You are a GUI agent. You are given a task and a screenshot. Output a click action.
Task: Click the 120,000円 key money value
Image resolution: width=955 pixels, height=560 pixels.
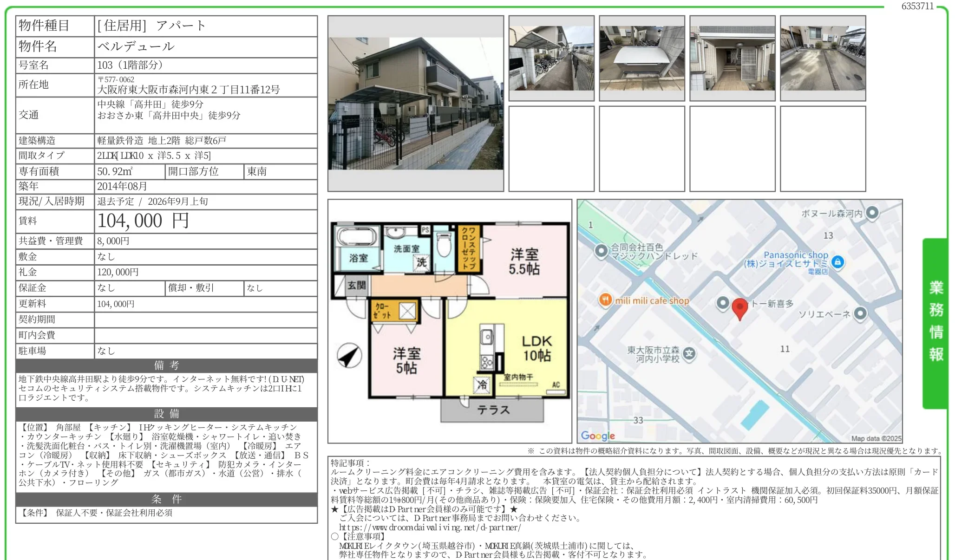[118, 272]
